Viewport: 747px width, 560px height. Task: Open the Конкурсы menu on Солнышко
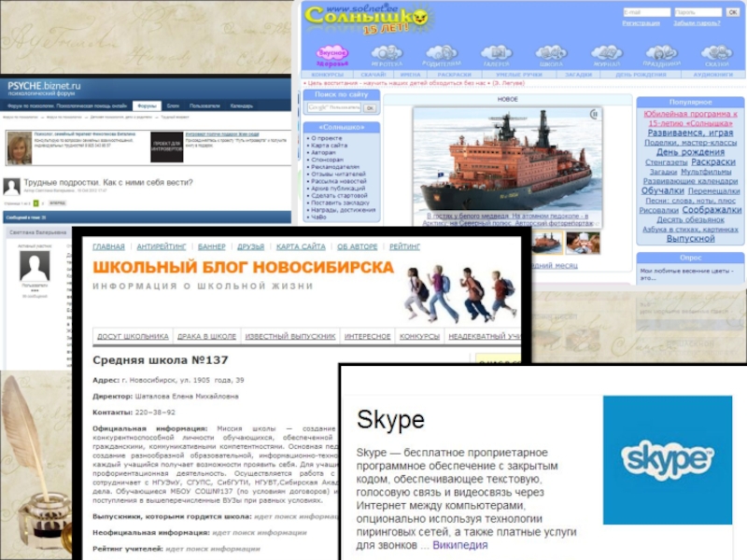pos(328,75)
